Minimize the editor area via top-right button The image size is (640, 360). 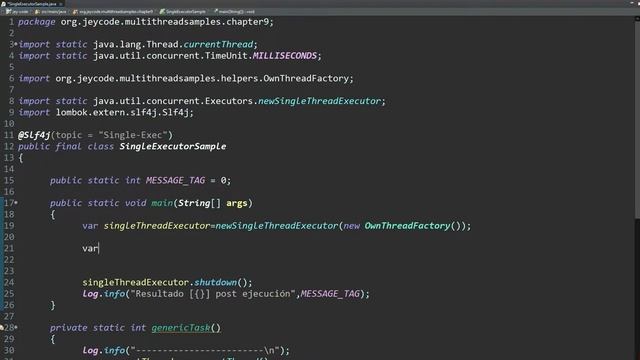coord(631,3)
